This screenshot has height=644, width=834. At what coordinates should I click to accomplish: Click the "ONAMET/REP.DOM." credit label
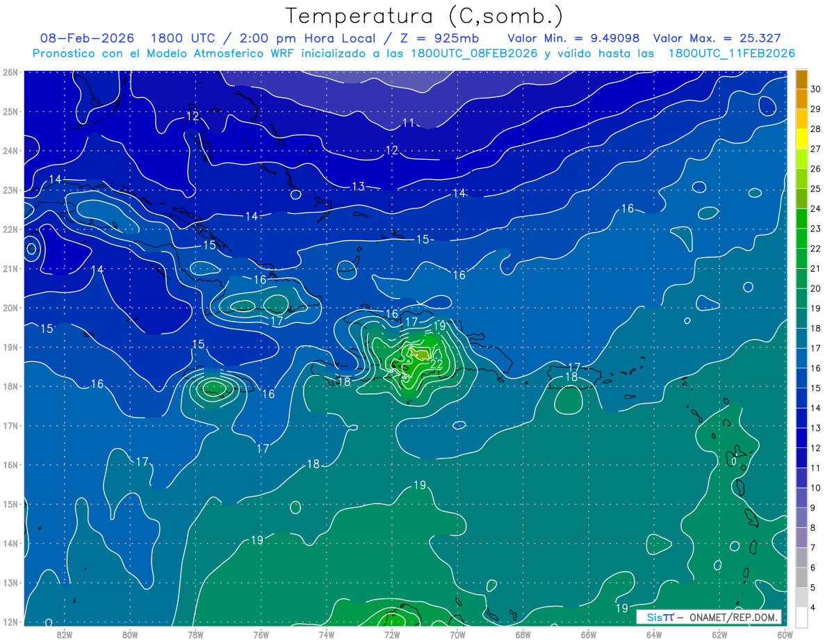coord(733,617)
